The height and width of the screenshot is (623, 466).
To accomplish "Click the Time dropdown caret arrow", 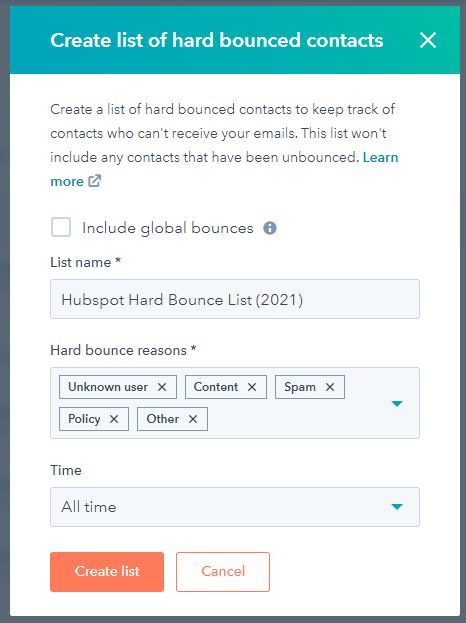I will click(397, 507).
